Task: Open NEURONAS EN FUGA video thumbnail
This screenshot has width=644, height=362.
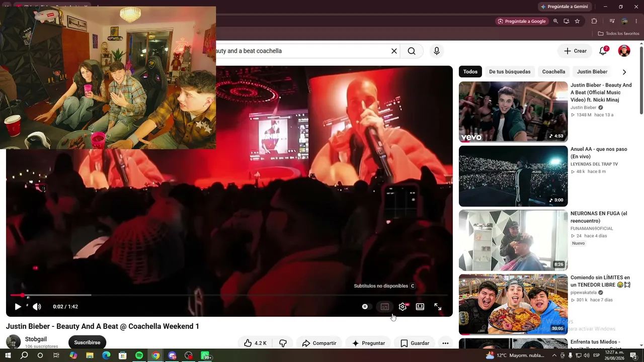Action: [513, 240]
